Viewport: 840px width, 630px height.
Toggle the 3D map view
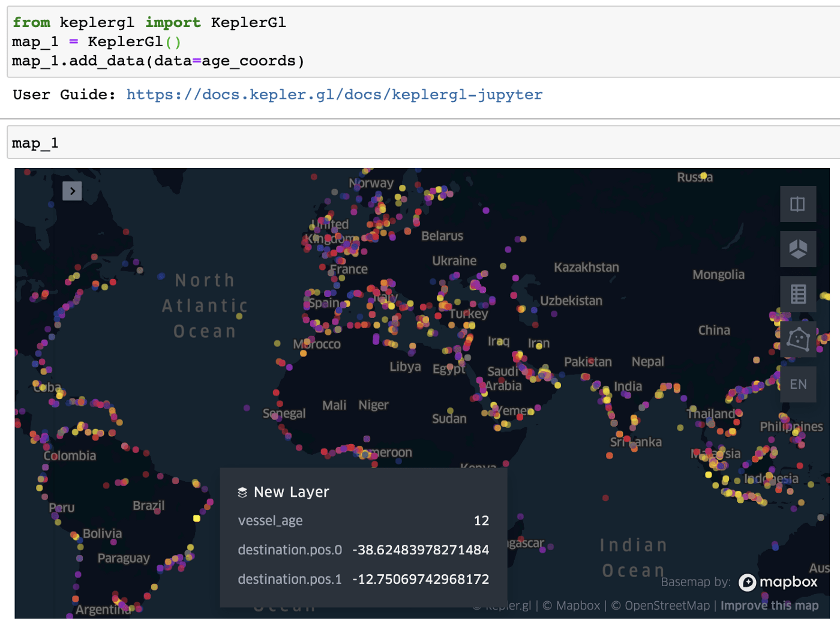(x=798, y=249)
